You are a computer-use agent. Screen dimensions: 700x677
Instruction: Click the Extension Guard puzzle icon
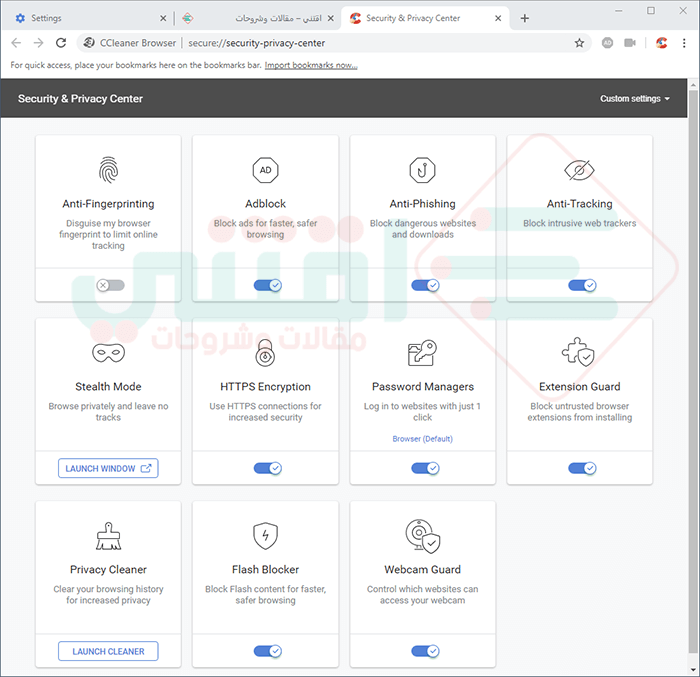point(578,352)
